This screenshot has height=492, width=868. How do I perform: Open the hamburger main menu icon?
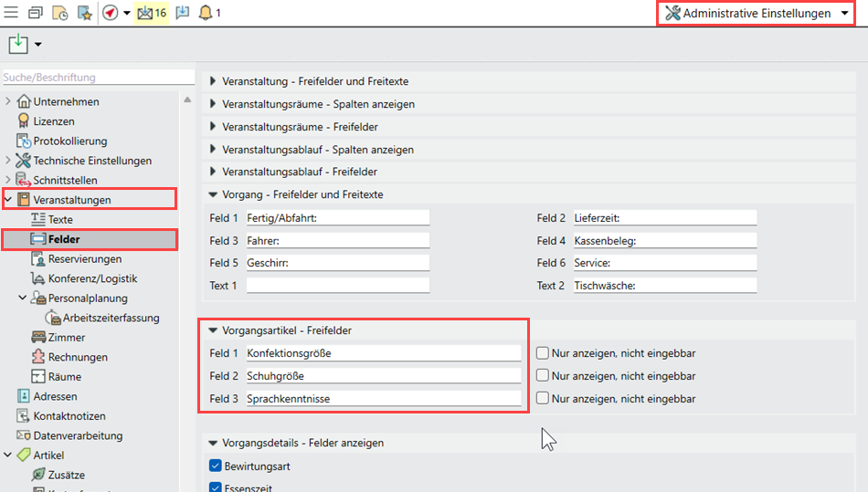(11, 12)
